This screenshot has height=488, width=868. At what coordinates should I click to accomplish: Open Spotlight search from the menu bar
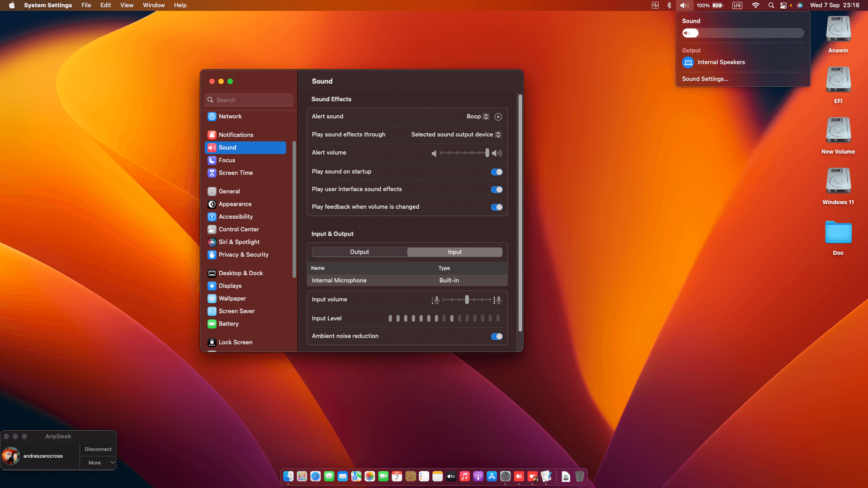(x=771, y=5)
